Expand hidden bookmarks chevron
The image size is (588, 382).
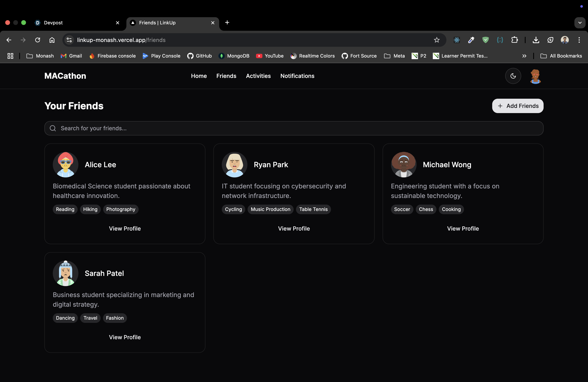click(x=524, y=56)
